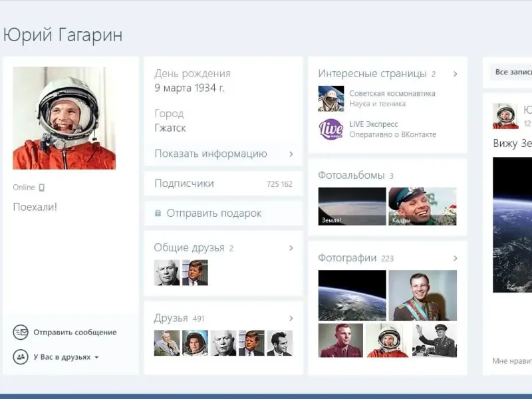The height and width of the screenshot is (399, 532).
Task: Open Юрий Гагарин profile photo
Action: point(64,118)
